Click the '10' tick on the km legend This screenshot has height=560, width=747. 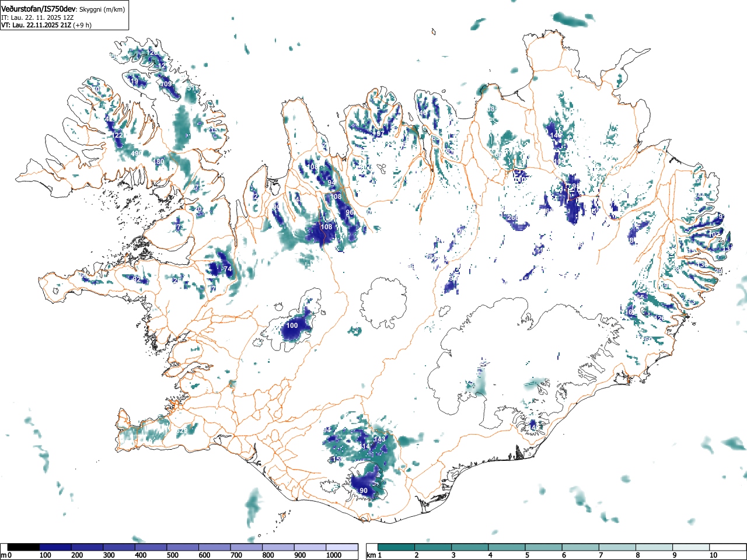tap(713, 555)
